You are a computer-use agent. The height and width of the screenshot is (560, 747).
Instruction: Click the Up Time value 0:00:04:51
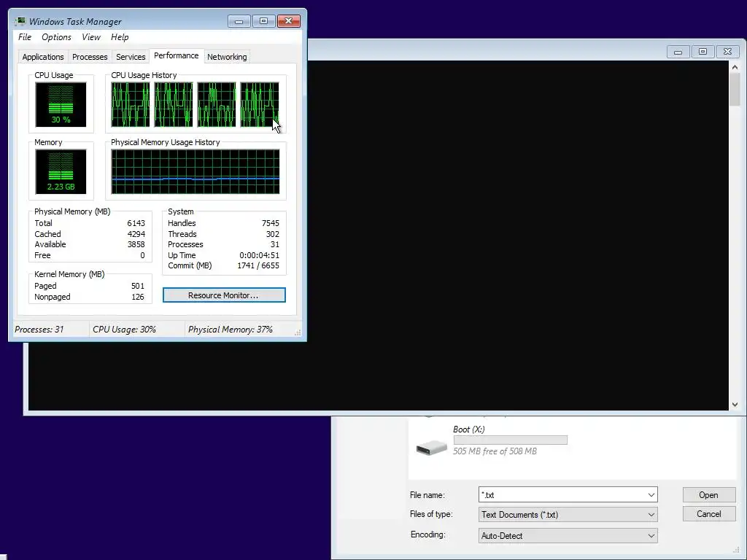259,255
